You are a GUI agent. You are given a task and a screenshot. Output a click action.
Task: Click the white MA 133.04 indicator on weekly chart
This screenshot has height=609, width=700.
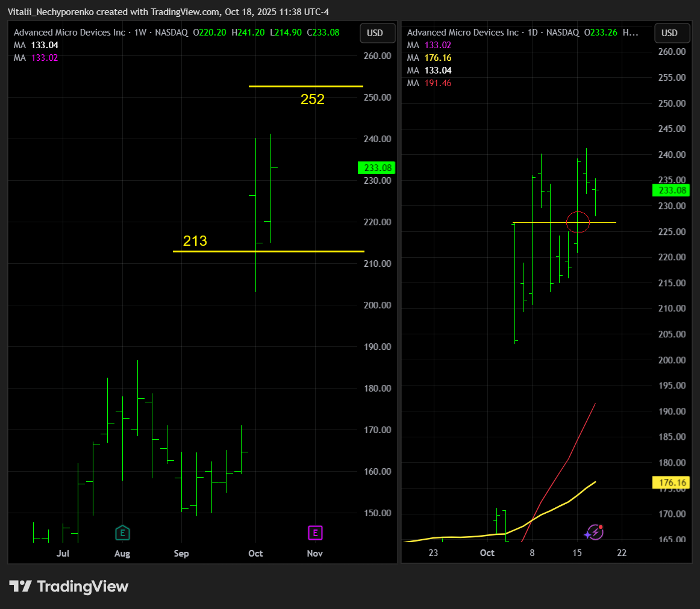point(36,45)
